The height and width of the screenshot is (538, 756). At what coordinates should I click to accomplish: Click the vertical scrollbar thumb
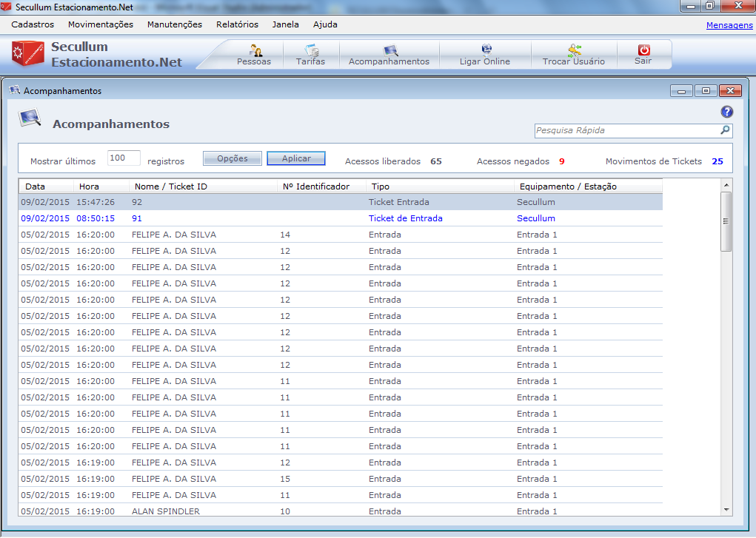(x=726, y=221)
